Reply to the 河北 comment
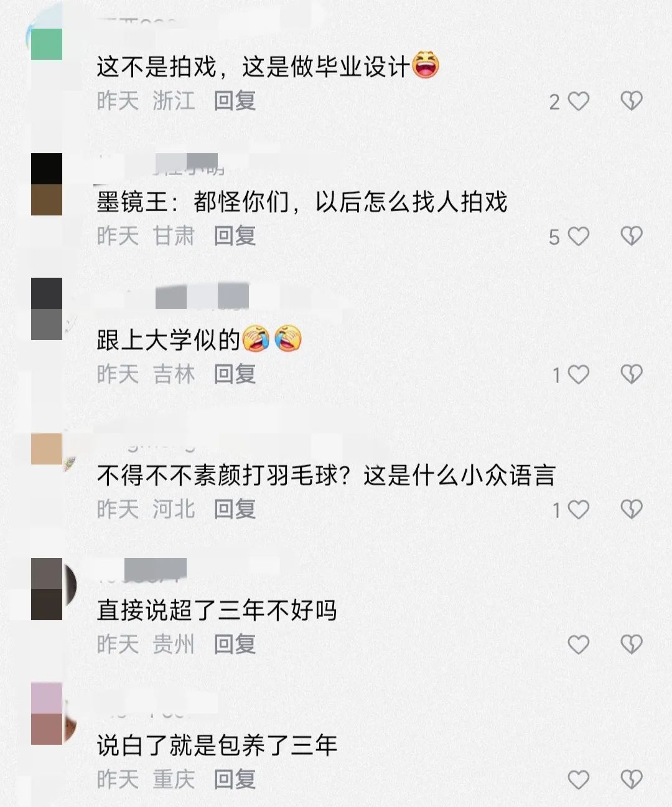The image size is (672, 807). tap(235, 509)
